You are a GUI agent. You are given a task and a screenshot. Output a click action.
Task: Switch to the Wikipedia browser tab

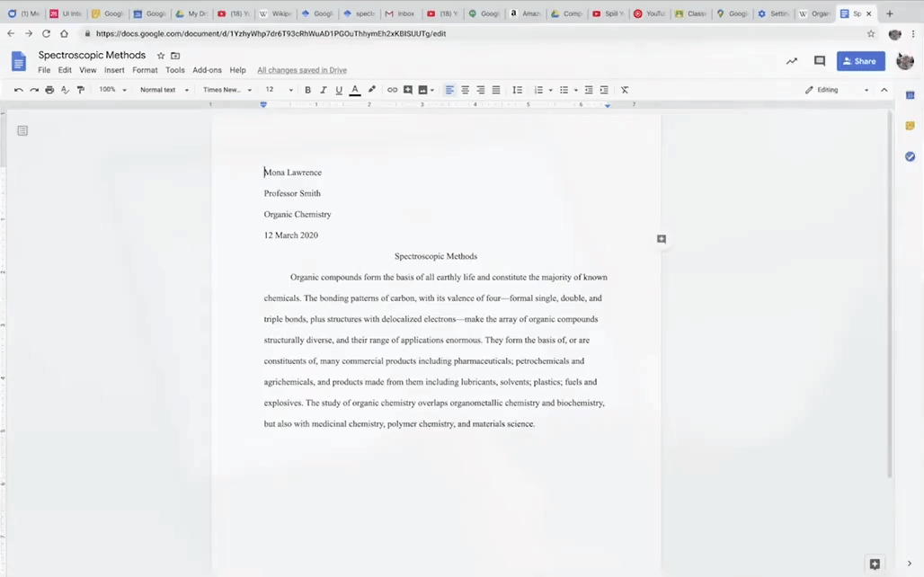(275, 13)
